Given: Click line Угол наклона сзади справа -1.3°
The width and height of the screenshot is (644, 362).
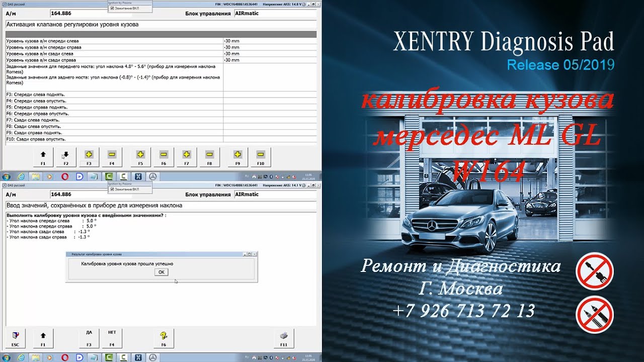Looking at the screenshot, I should click(48, 237).
